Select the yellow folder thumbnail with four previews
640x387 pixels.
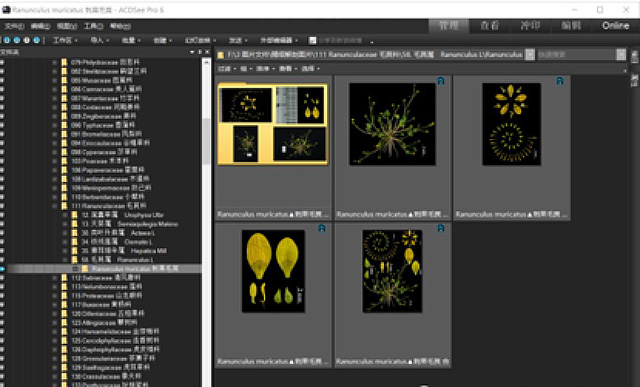click(273, 124)
